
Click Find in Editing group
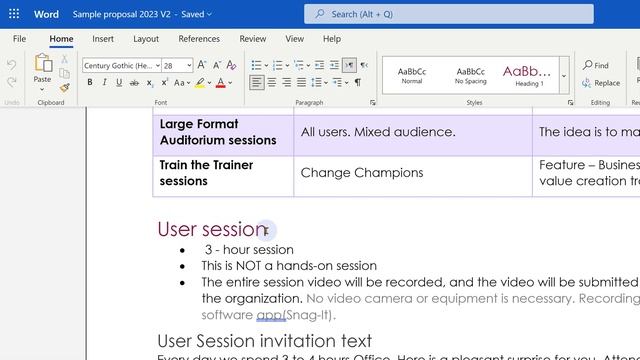click(x=596, y=65)
